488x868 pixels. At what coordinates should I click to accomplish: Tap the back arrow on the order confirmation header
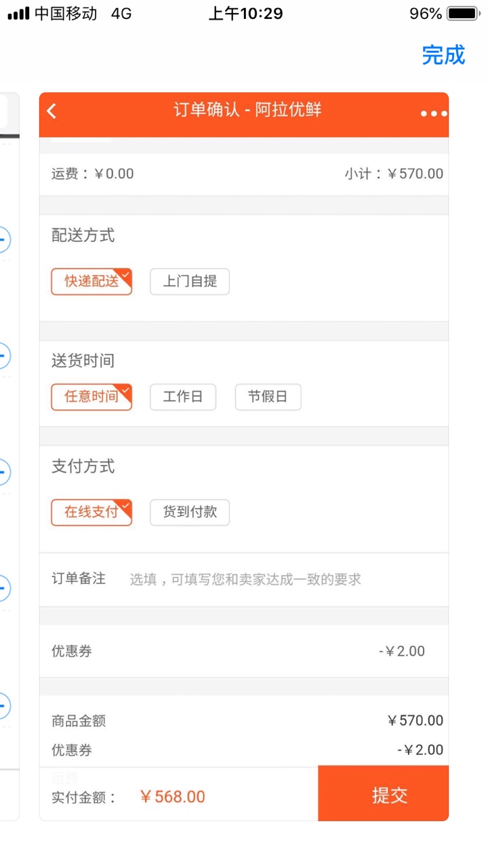(52, 111)
